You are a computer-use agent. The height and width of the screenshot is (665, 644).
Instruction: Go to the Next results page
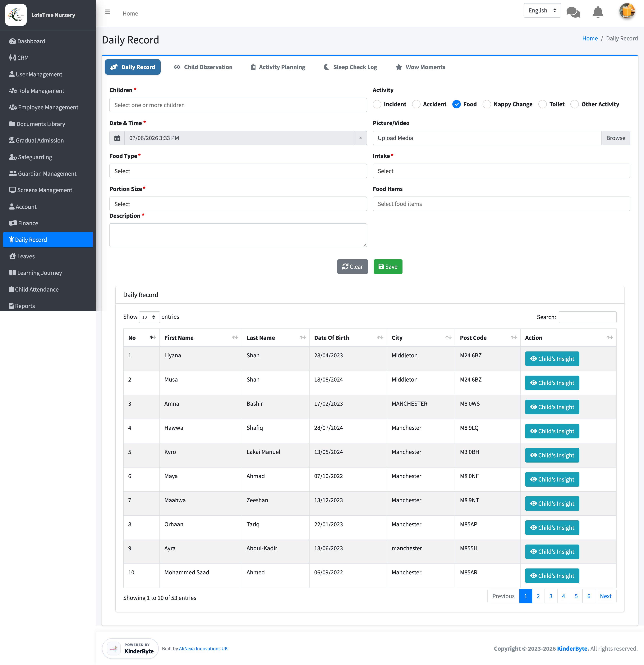point(605,596)
